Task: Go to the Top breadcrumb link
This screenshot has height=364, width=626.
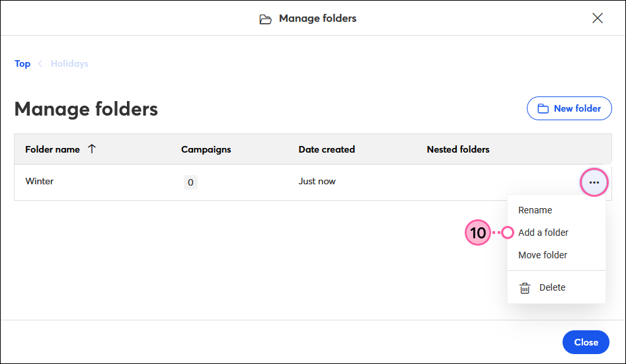Action: coord(22,63)
